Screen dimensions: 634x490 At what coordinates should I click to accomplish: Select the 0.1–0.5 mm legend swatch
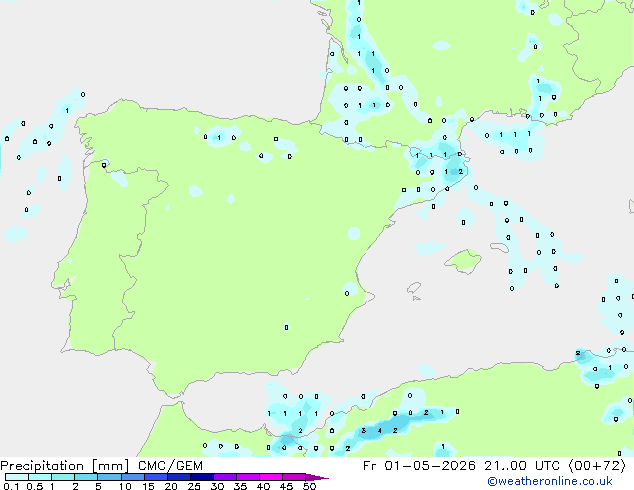[17, 477]
